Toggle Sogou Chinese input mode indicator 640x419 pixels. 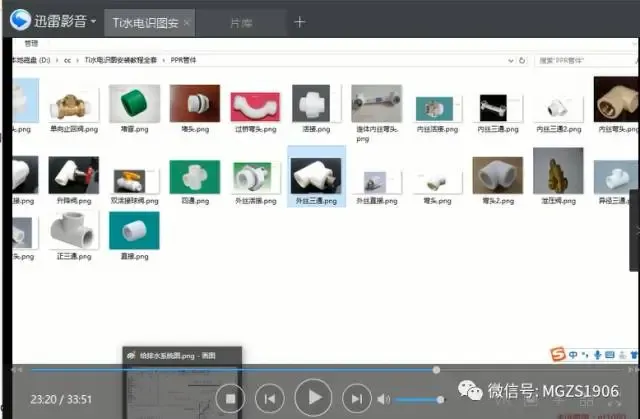click(x=573, y=355)
